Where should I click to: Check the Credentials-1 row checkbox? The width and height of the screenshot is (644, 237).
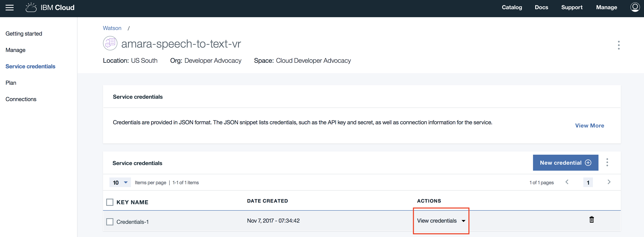(x=110, y=222)
